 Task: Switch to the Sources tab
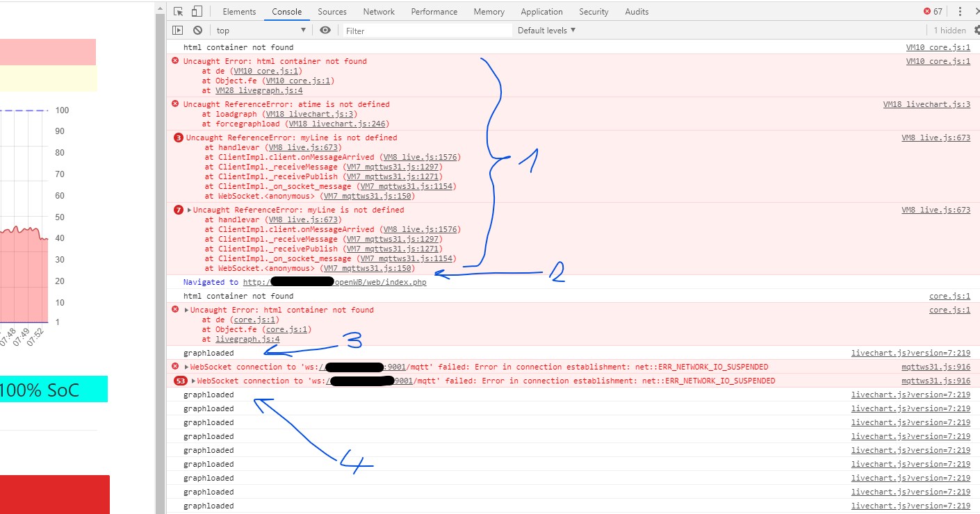(332, 11)
